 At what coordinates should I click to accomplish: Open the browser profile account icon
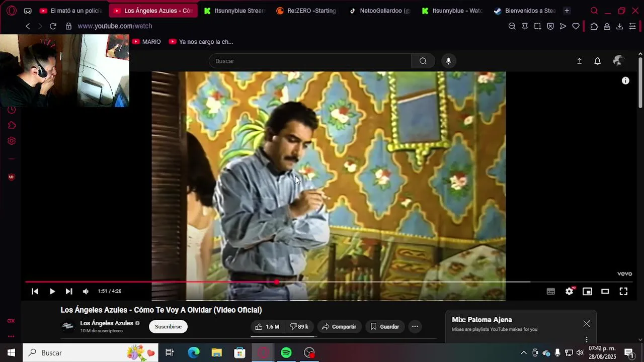[607, 26]
